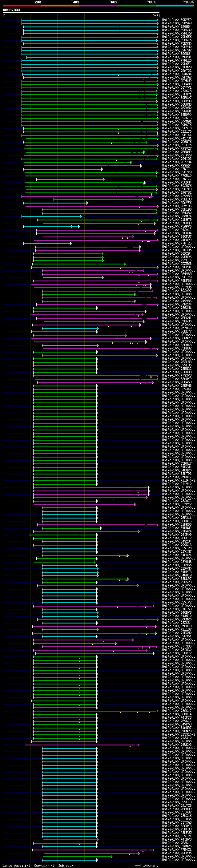
Task: Select hit label UniRef100_P11940
Action: click(x=177, y=484)
